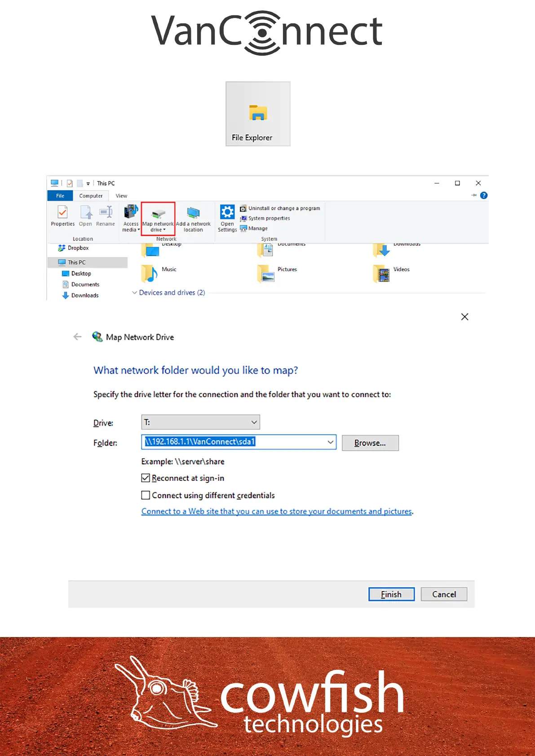Click the Connect to a Web site link
The height and width of the screenshot is (756, 535).
[x=277, y=511]
